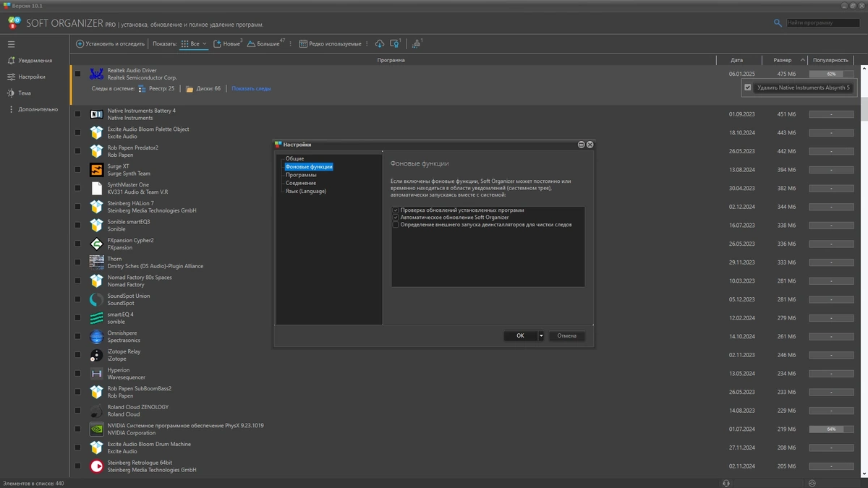Check the Realtek Audio Driver row checkbox

(77, 74)
